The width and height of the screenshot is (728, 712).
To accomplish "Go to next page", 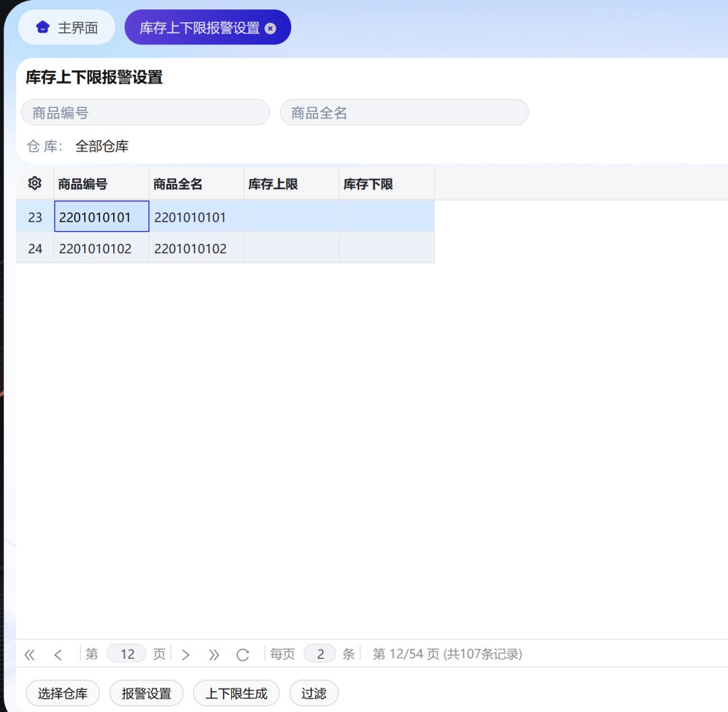I will click(186, 655).
